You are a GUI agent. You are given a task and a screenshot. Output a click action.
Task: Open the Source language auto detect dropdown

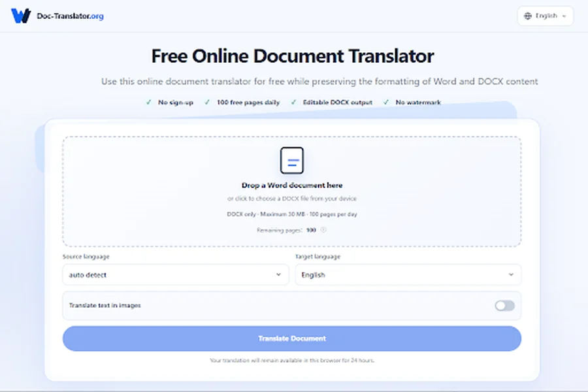[x=176, y=274]
